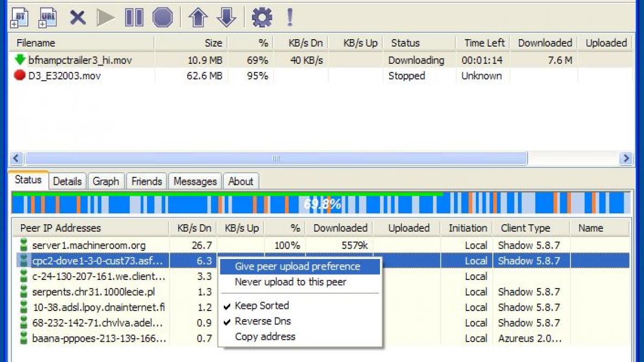Force start with the exclamation icon
The height and width of the screenshot is (362, 644).
tap(290, 17)
